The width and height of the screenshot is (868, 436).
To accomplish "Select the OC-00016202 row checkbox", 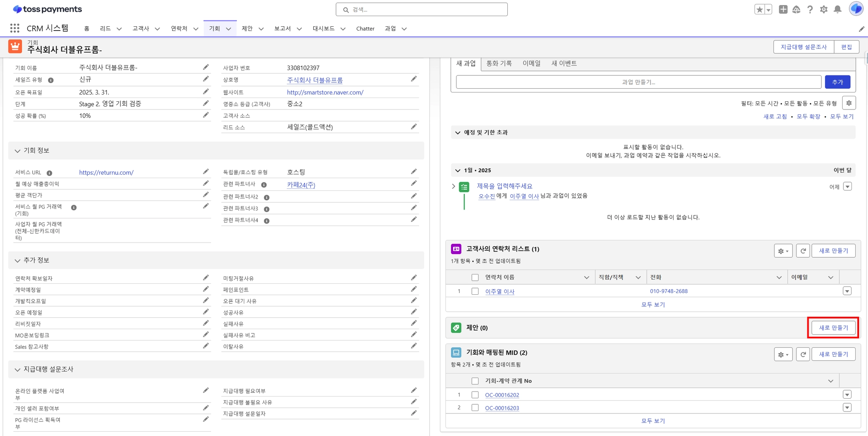I will (x=475, y=395).
